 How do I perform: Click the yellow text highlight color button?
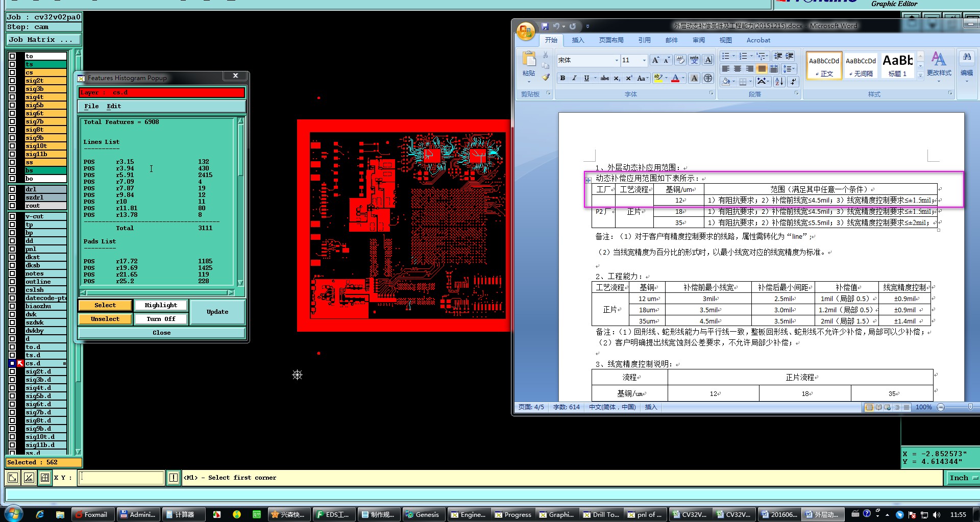point(658,78)
